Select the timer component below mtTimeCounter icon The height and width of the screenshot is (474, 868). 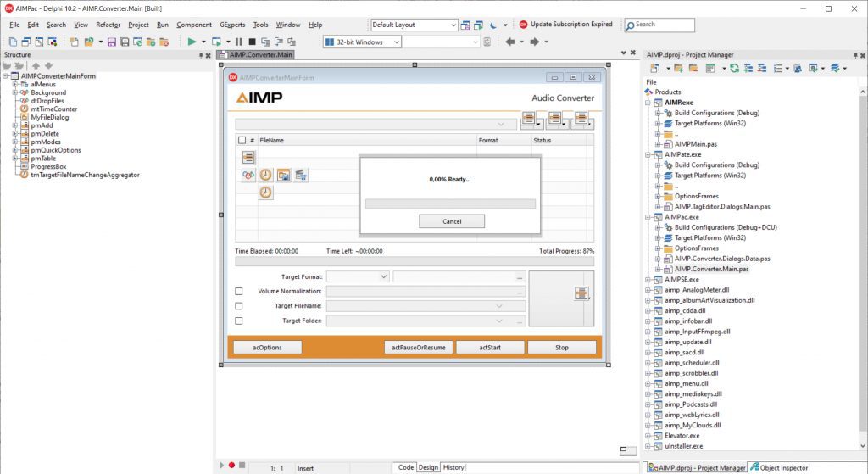pyautogui.click(x=265, y=192)
